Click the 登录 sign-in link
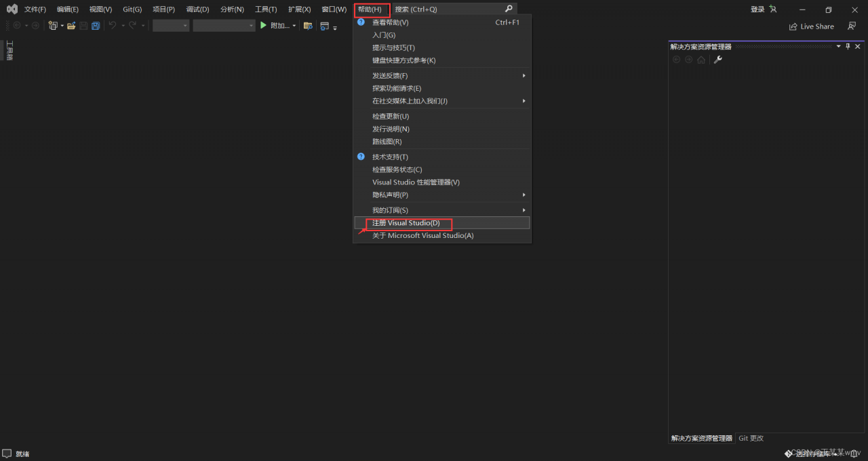 [757, 9]
